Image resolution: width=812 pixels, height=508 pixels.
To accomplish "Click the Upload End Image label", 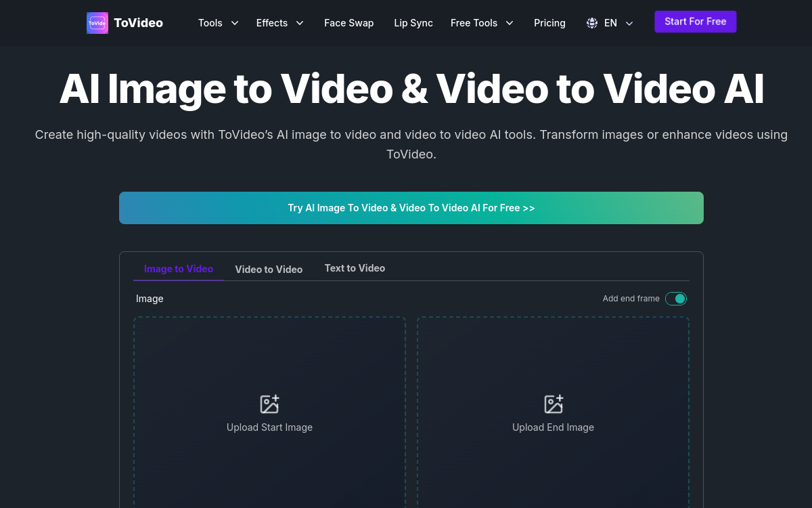I will (x=554, y=427).
